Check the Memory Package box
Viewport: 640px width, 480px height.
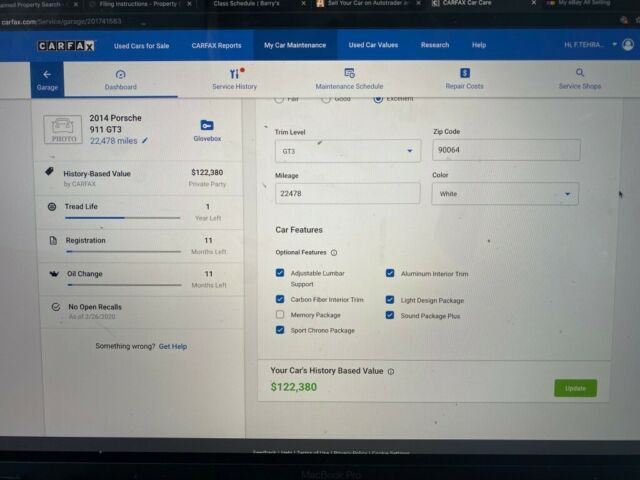(x=280, y=314)
